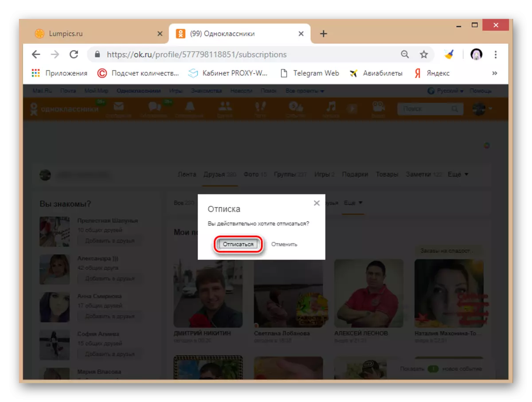Bookmark the page with the star icon
Screen dimensions: 532x402
424,55
